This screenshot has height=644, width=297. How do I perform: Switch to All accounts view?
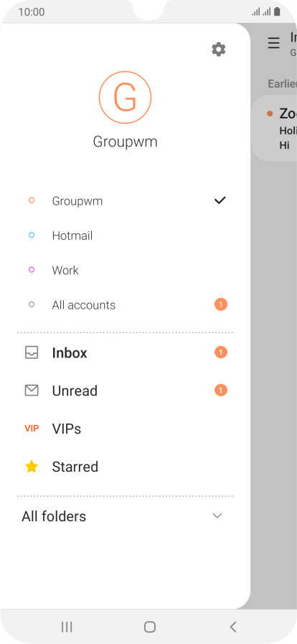(x=125, y=304)
